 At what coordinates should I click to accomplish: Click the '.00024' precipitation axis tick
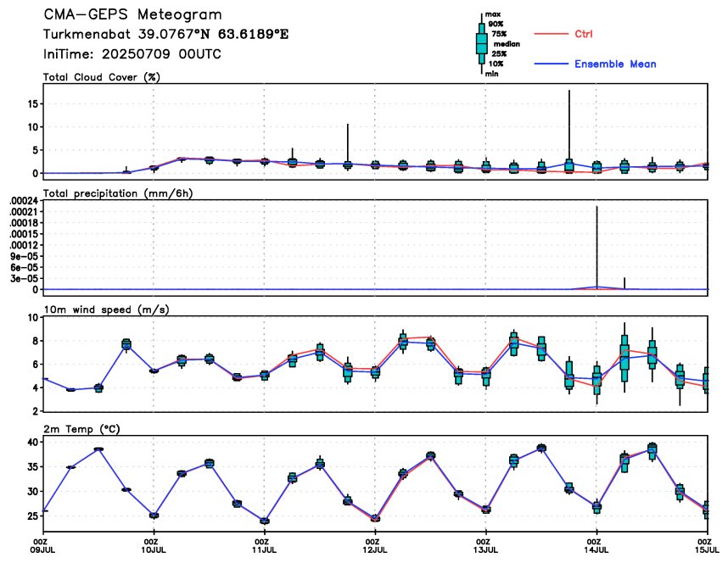point(24,200)
